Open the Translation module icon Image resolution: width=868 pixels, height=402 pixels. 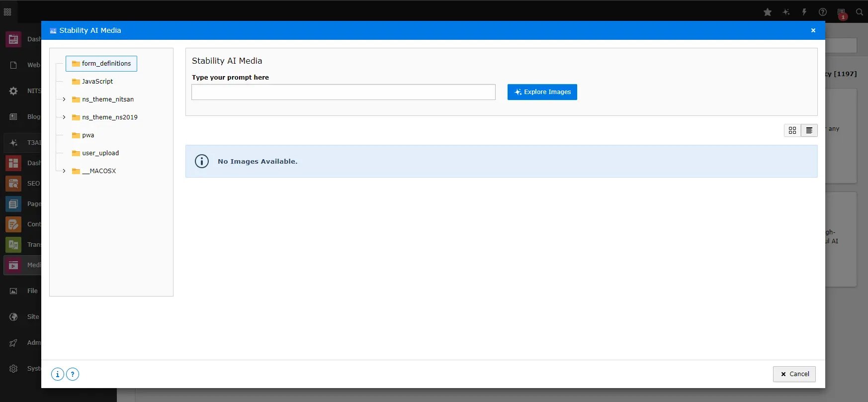tap(13, 245)
